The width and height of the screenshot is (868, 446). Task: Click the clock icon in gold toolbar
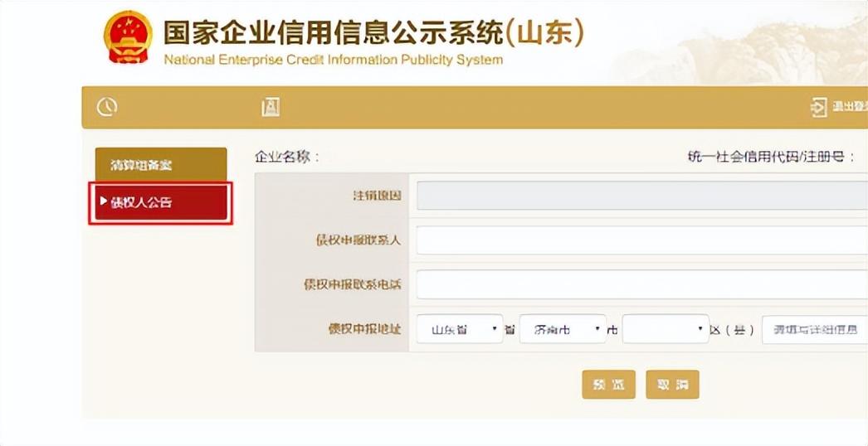click(107, 107)
